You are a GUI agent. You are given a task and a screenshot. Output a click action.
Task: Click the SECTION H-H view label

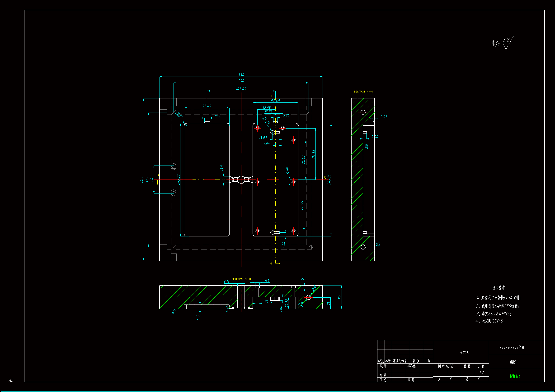pos(363,92)
